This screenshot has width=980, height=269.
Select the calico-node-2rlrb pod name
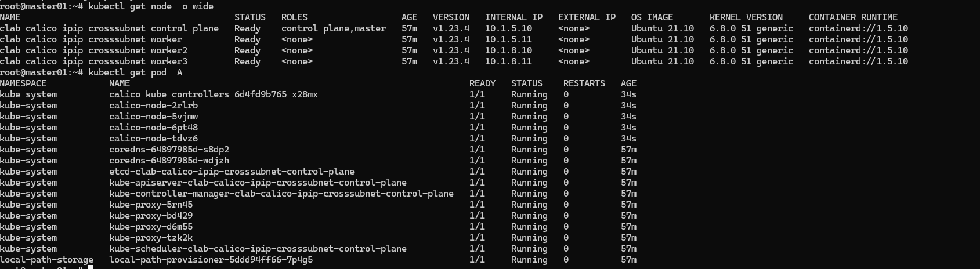(x=153, y=106)
